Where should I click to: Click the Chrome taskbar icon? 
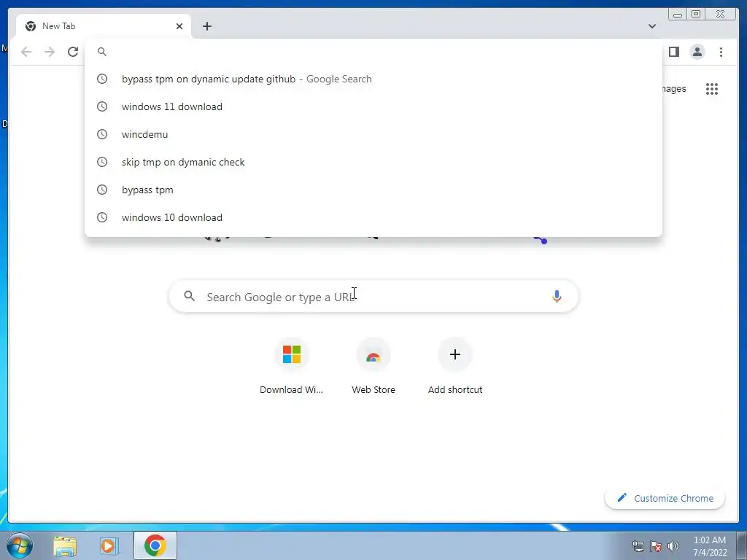155,545
